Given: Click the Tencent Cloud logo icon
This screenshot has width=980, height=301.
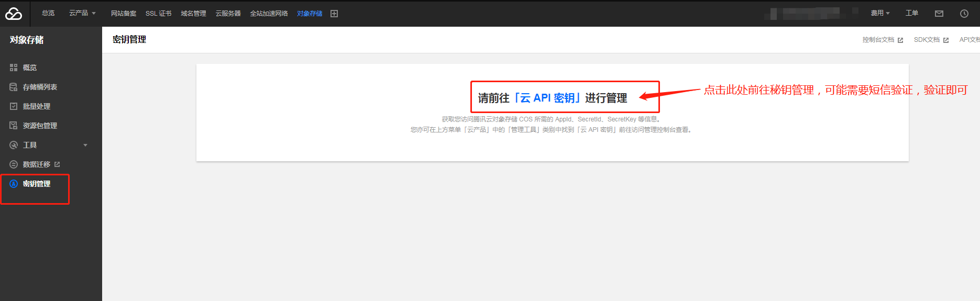Looking at the screenshot, I should (14, 14).
